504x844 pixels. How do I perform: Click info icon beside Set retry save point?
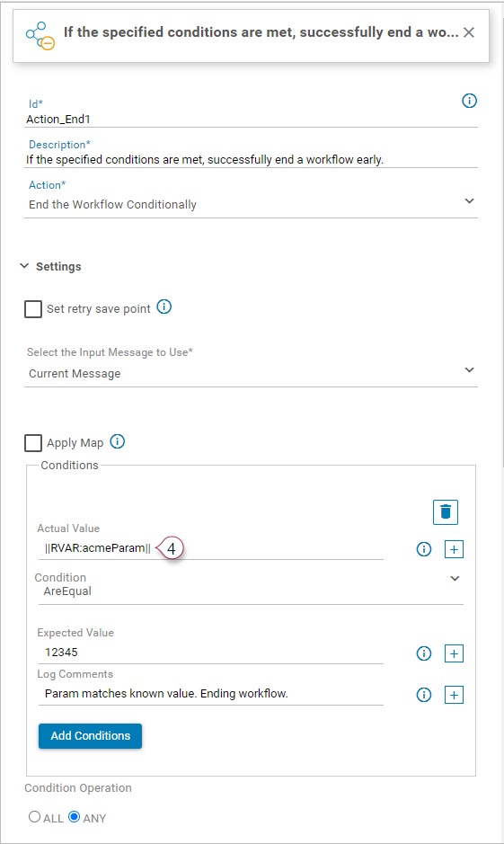click(164, 307)
